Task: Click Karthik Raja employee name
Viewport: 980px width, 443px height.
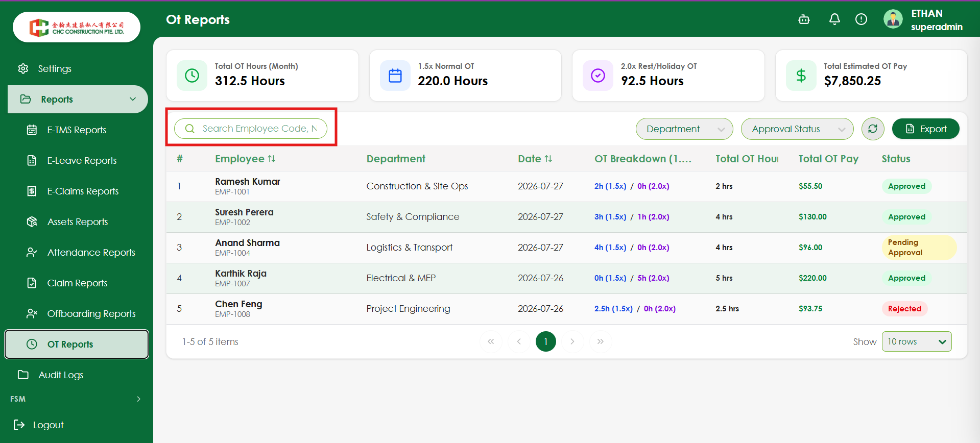Action: coord(241,274)
